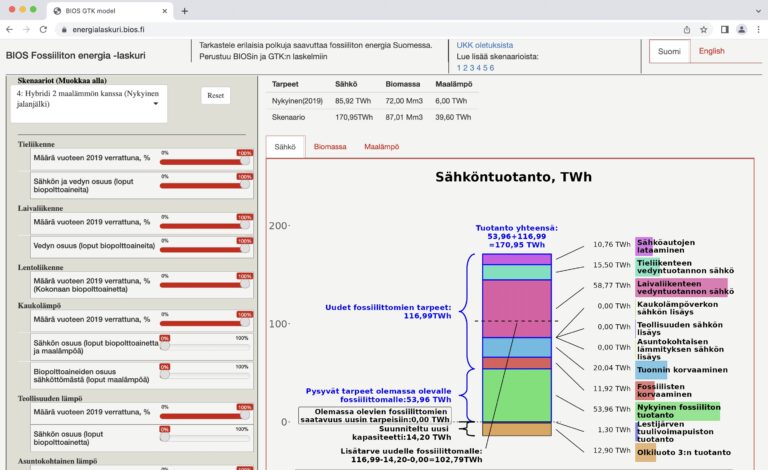This screenshot has width=768, height=470.
Task: Open scenario link number 1
Action: pyautogui.click(x=459, y=68)
